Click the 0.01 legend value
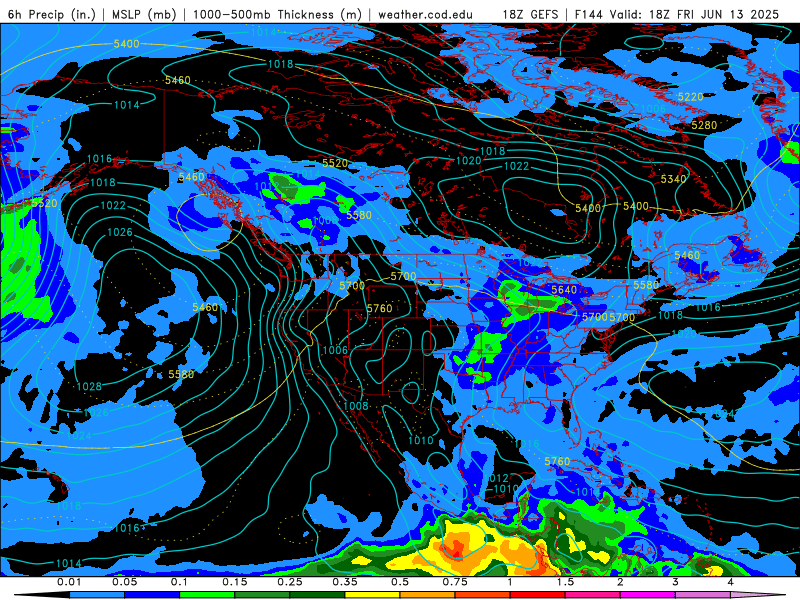Viewport: 800px width, 600px height. (69, 582)
